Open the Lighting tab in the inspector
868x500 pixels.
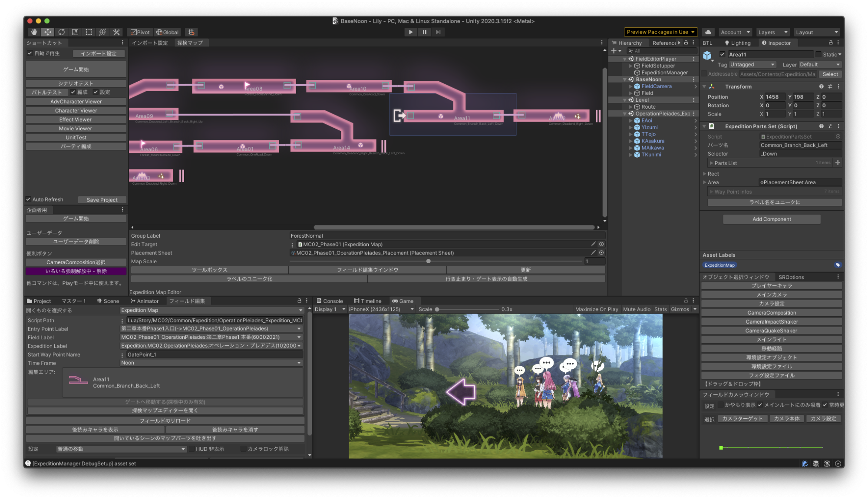coord(738,43)
